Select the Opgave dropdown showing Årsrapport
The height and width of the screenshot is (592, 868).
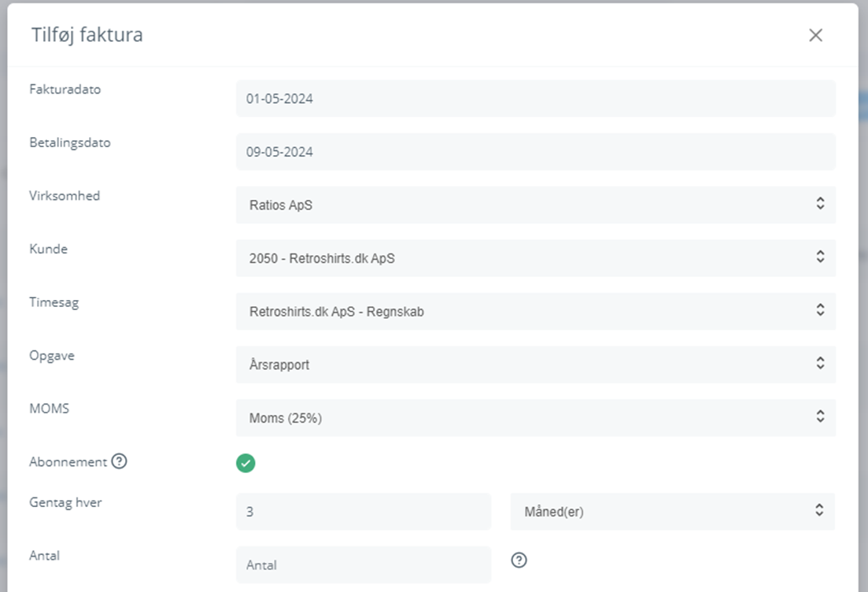pos(535,364)
